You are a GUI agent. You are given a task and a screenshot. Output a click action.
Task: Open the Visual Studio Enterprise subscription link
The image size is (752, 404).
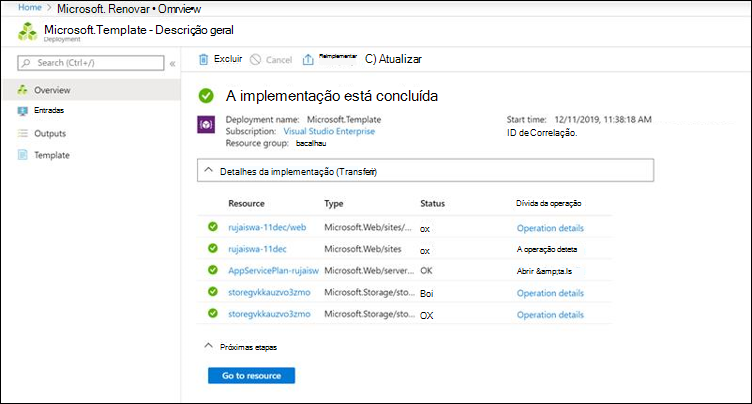coord(329,131)
